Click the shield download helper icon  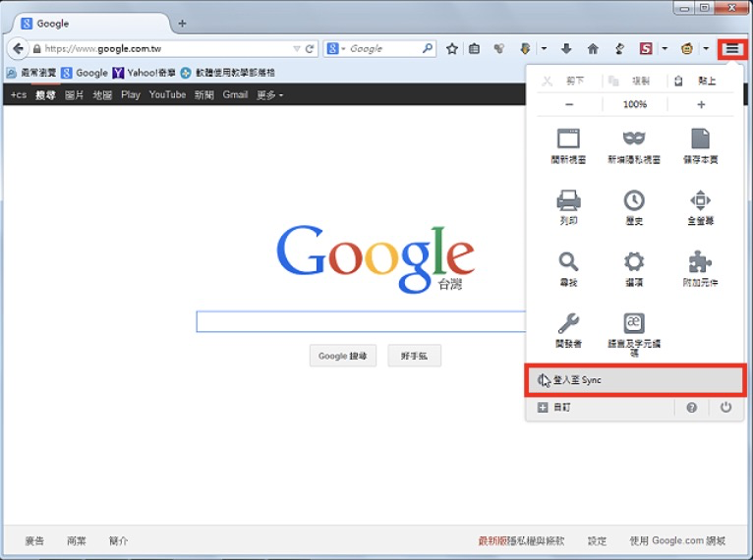[525, 48]
